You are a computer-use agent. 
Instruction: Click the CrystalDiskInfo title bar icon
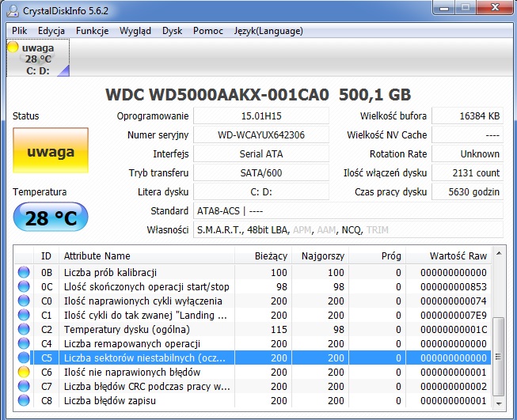tap(13, 11)
